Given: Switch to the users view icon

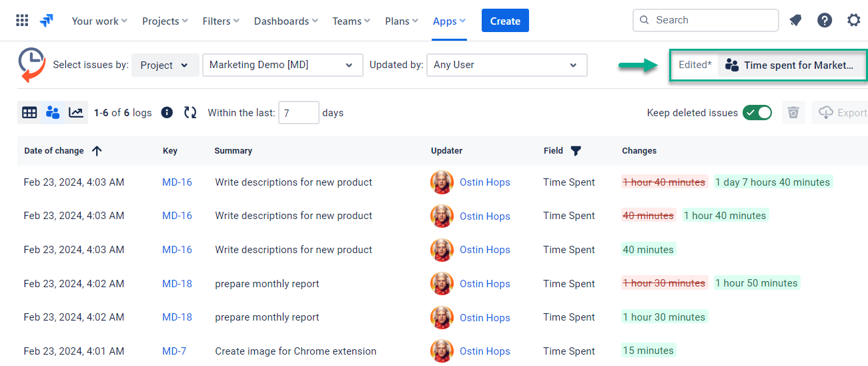Looking at the screenshot, I should pyautogui.click(x=53, y=113).
